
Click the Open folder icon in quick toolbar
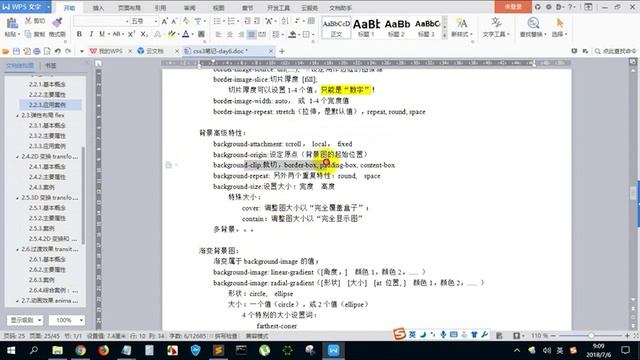pos(5,51)
